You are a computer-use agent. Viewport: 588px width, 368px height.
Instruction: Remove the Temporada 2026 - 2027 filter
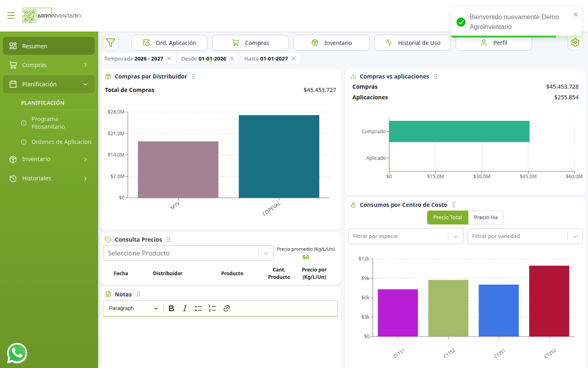coord(169,58)
